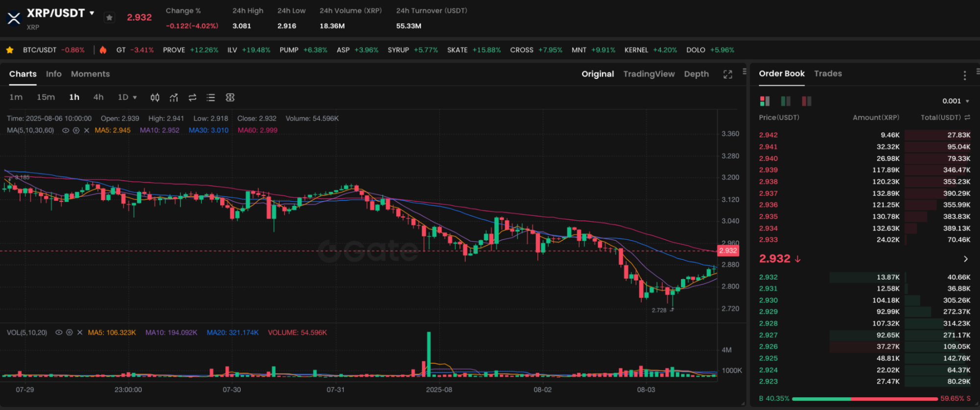Remove the VOL(5,10,20) indicator

(79, 333)
